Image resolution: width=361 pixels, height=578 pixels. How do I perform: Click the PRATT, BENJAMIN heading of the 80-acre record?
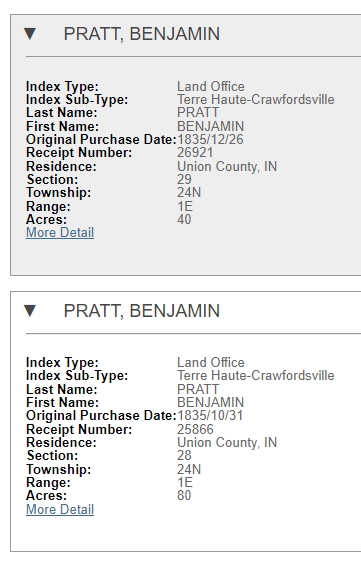pyautogui.click(x=142, y=311)
